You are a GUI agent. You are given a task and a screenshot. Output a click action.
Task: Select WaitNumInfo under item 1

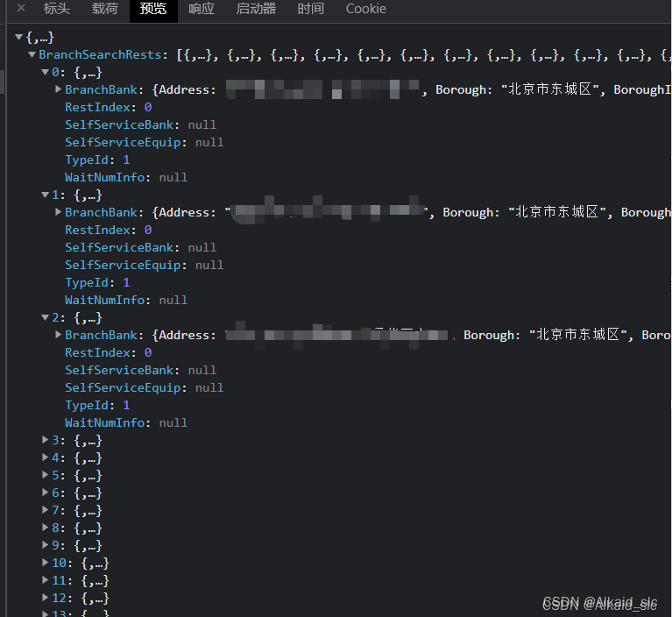pyautogui.click(x=126, y=300)
